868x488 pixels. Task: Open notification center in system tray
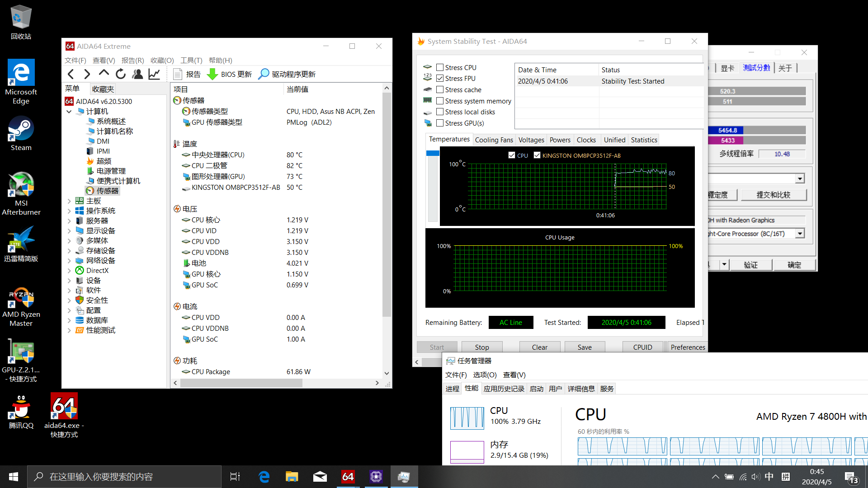click(x=852, y=477)
